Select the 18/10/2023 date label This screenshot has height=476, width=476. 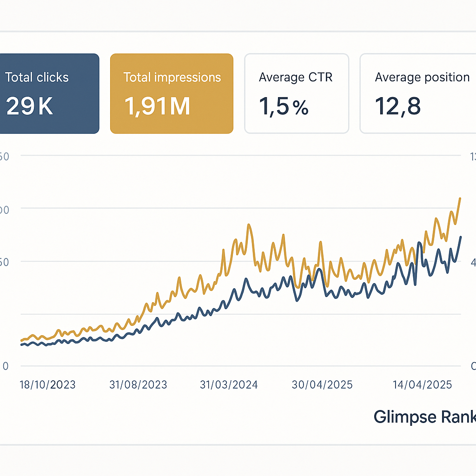click(x=48, y=385)
